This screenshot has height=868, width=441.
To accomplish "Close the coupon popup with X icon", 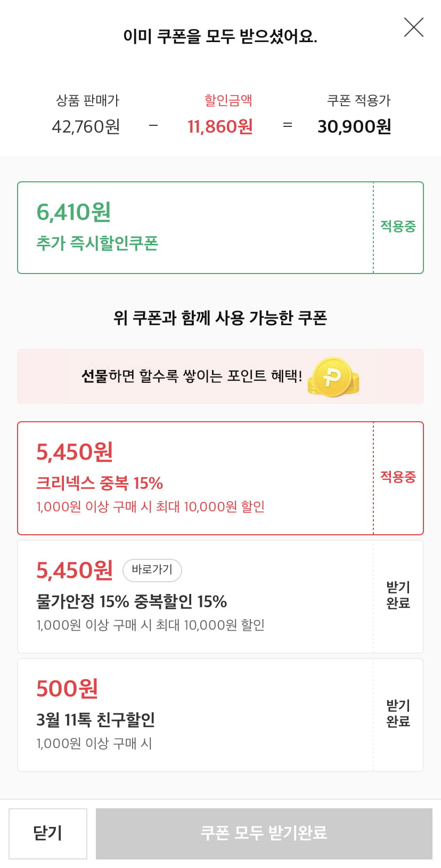I will pyautogui.click(x=414, y=27).
